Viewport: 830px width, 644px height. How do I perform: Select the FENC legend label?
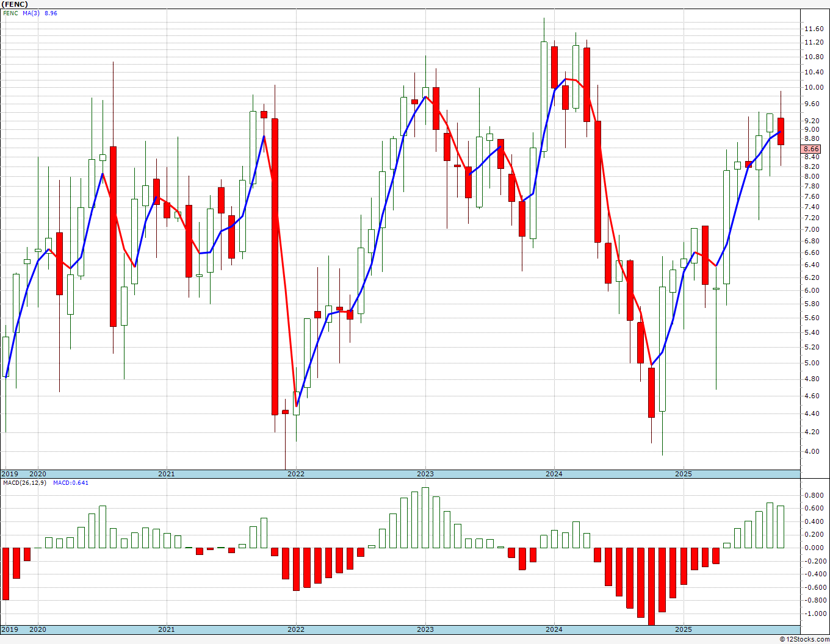[10, 13]
